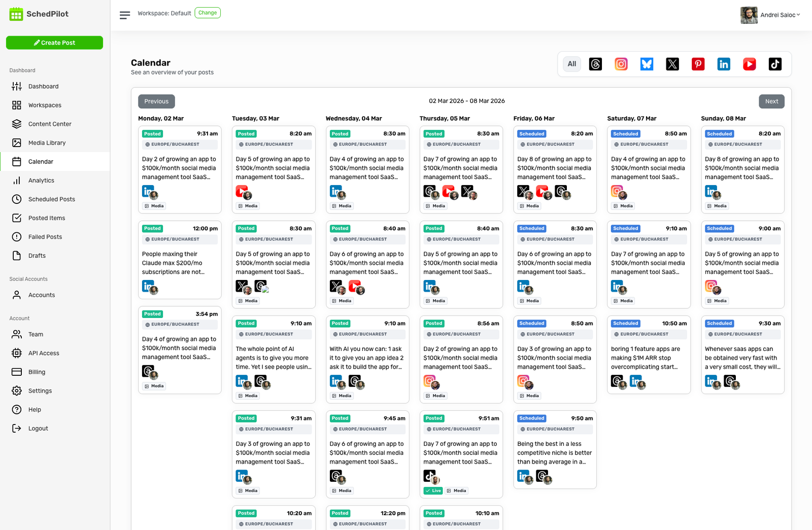Filter calendar by LinkedIn icon
The width and height of the screenshot is (812, 530).
pyautogui.click(x=724, y=64)
